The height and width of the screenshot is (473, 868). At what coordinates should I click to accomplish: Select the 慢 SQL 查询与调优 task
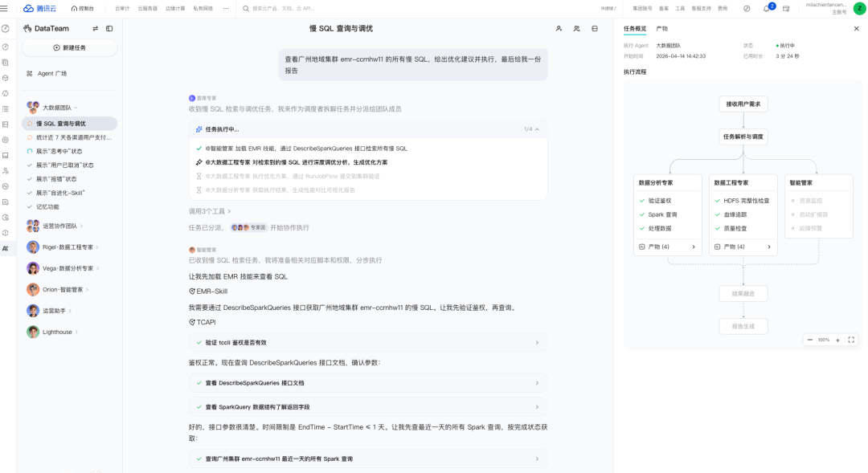[70, 124]
